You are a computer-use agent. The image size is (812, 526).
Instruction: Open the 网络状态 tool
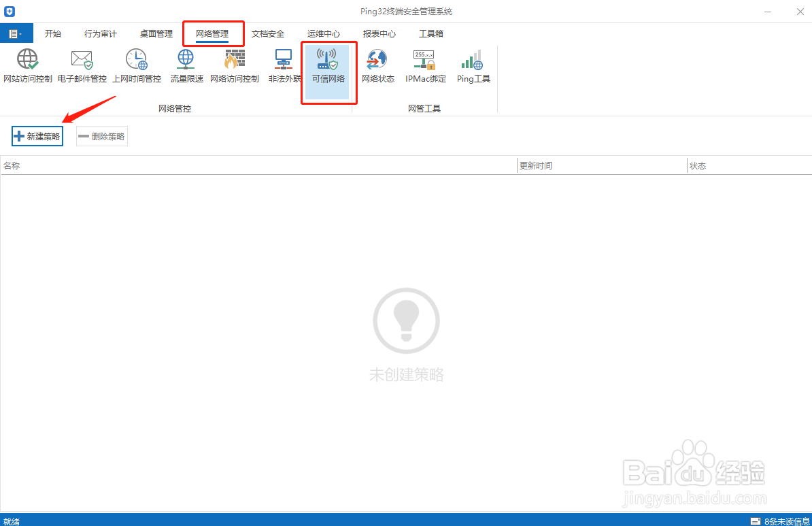tap(378, 66)
